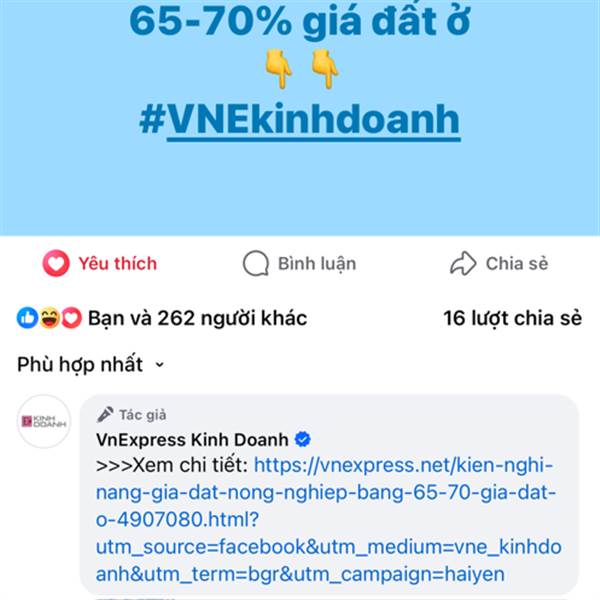This screenshot has height=600, width=600.
Task: Open the blue thumbs-up reaction icon
Action: [x=27, y=318]
